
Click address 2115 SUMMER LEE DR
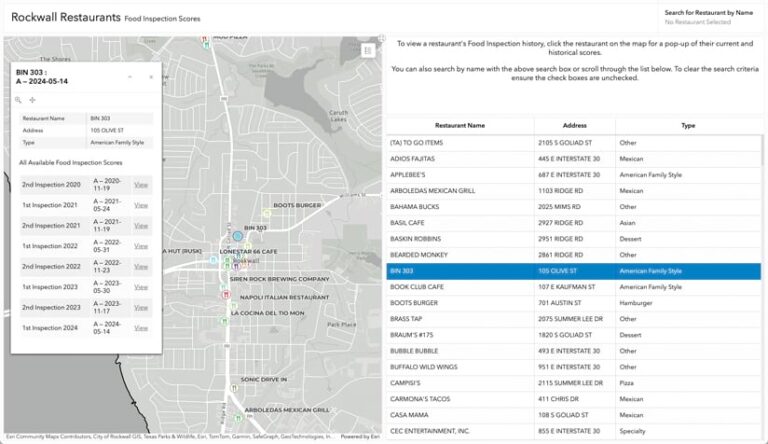[x=570, y=383]
